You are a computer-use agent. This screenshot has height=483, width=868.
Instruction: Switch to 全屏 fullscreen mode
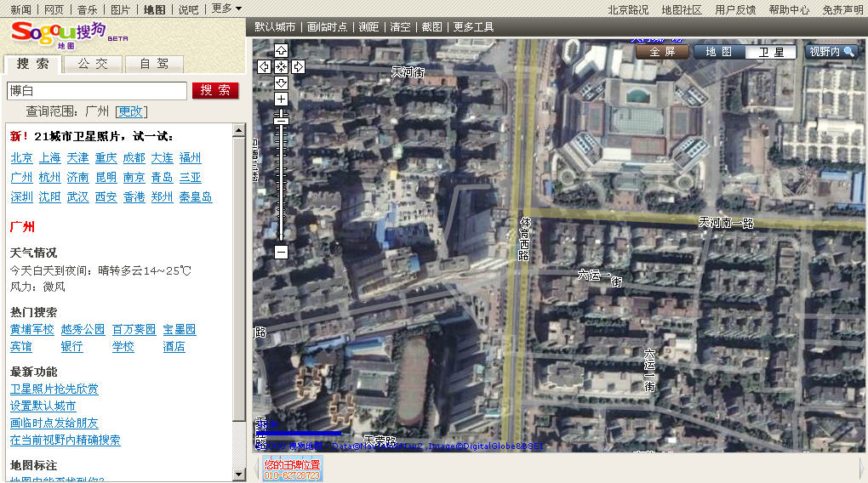(663, 52)
